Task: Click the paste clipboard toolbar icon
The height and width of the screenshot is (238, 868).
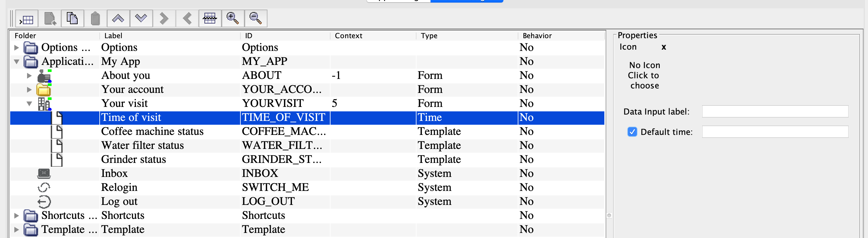Action: (95, 19)
